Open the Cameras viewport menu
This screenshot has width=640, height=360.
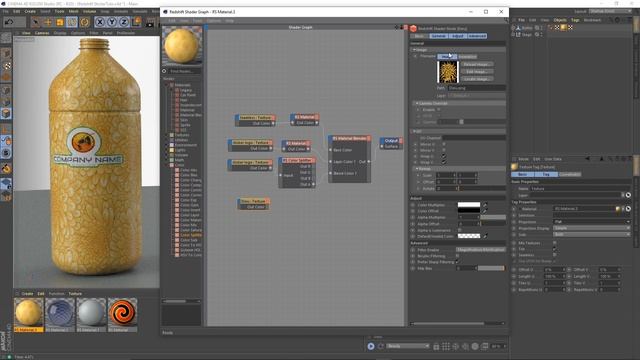tap(42, 33)
